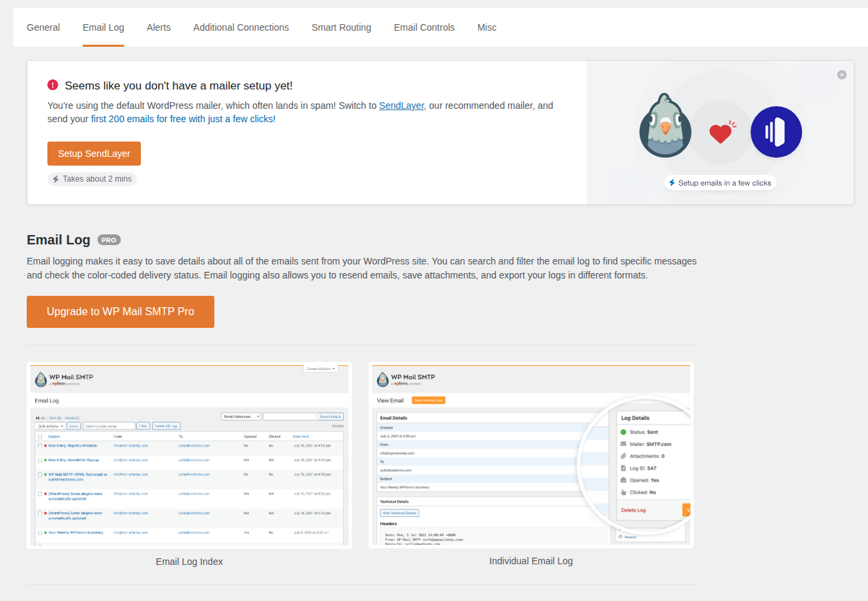This screenshot has width=868, height=601.
Task: Open the Additional Connections tab
Action: coord(241,27)
